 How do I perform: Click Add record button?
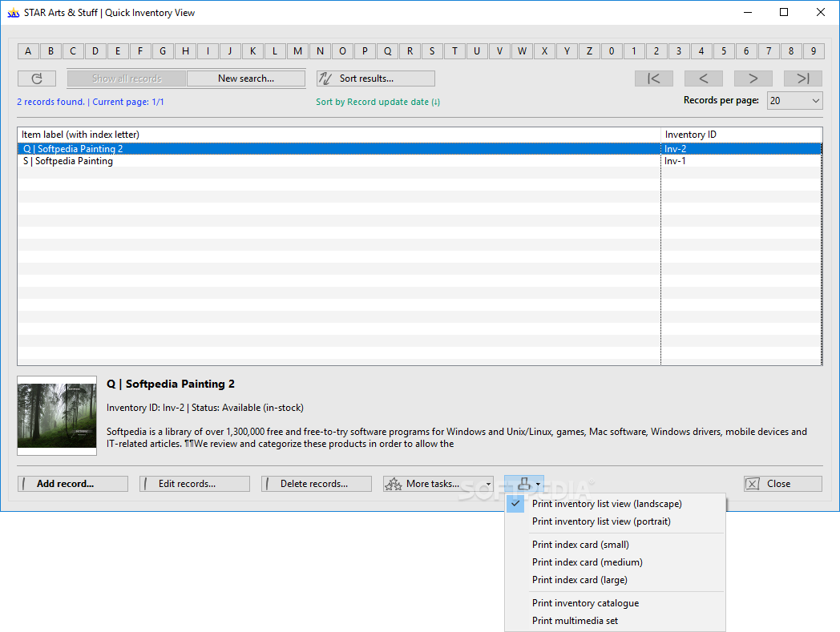73,484
